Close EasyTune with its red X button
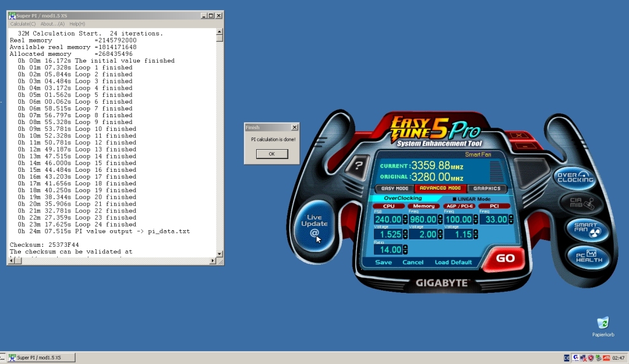629x364 pixels. [x=518, y=136]
